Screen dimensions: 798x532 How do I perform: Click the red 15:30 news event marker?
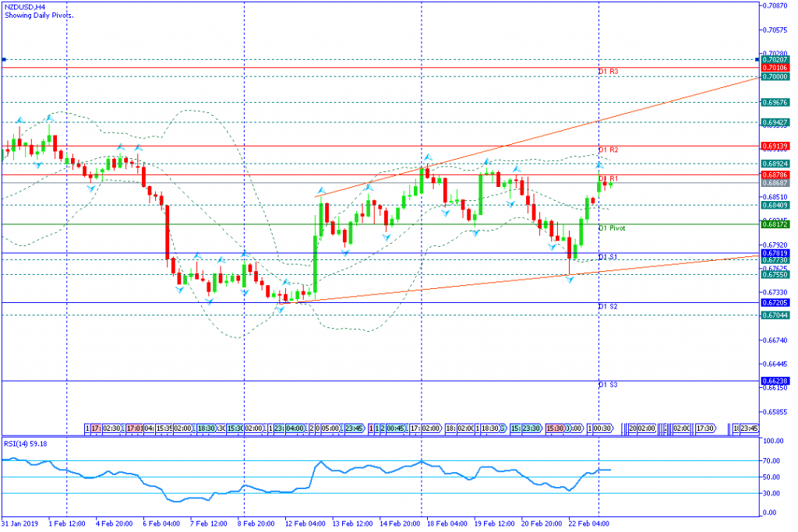pos(554,428)
